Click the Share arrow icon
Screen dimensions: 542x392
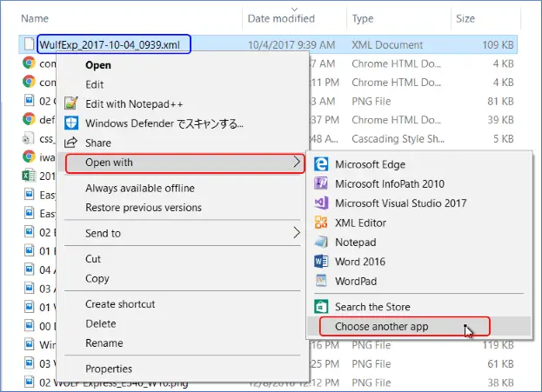coord(71,143)
